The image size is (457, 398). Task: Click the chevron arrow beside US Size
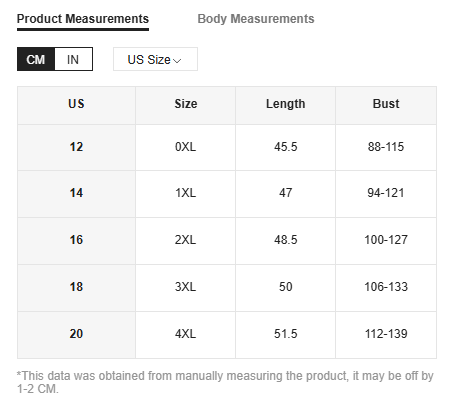point(177,61)
